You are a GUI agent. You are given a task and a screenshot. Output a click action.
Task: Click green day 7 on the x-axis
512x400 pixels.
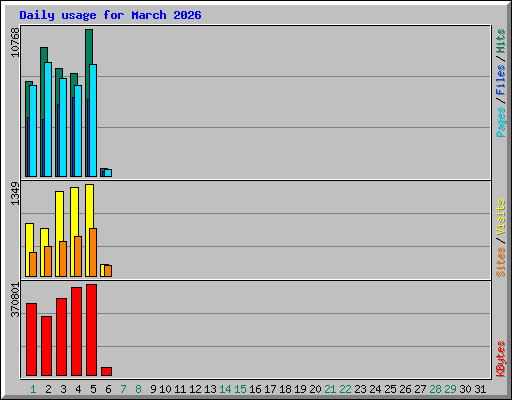[123, 389]
